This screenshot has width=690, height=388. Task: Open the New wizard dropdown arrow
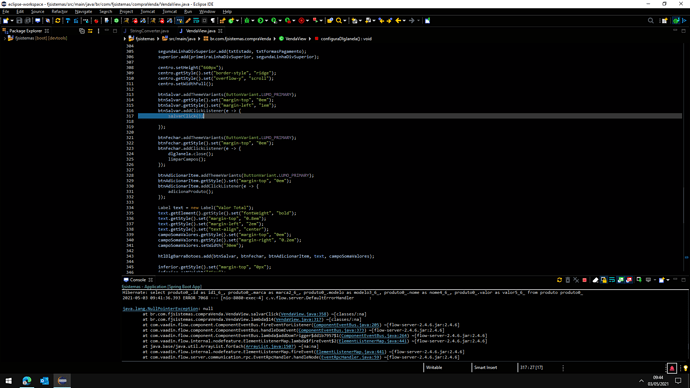point(12,21)
